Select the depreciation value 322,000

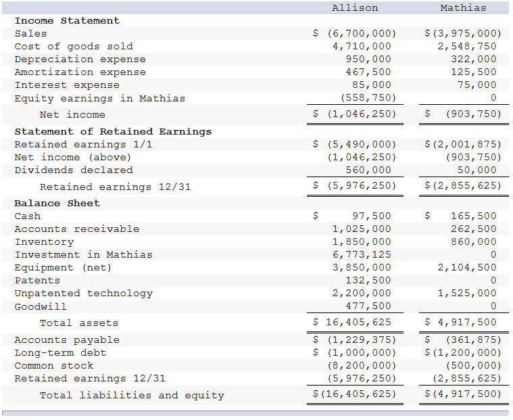[473, 60]
